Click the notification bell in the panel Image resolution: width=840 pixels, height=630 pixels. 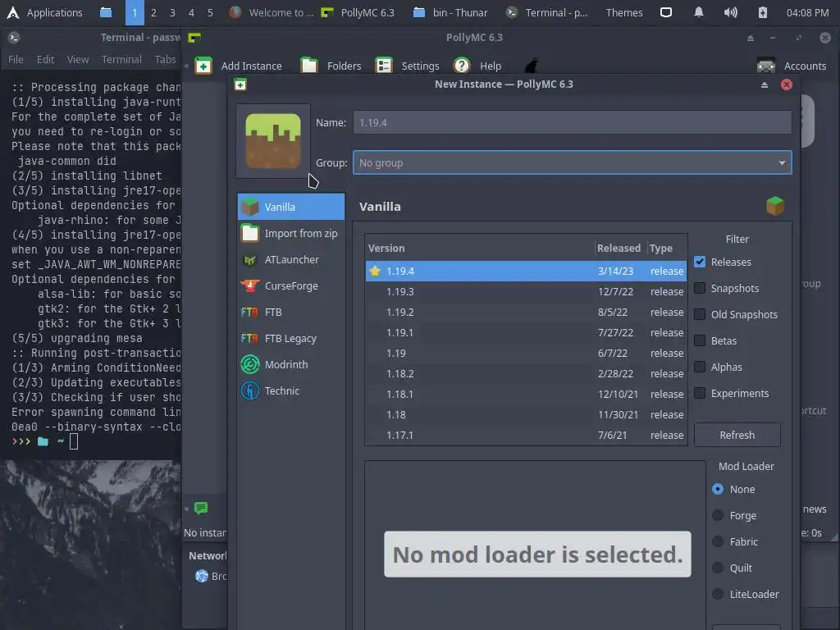point(699,12)
